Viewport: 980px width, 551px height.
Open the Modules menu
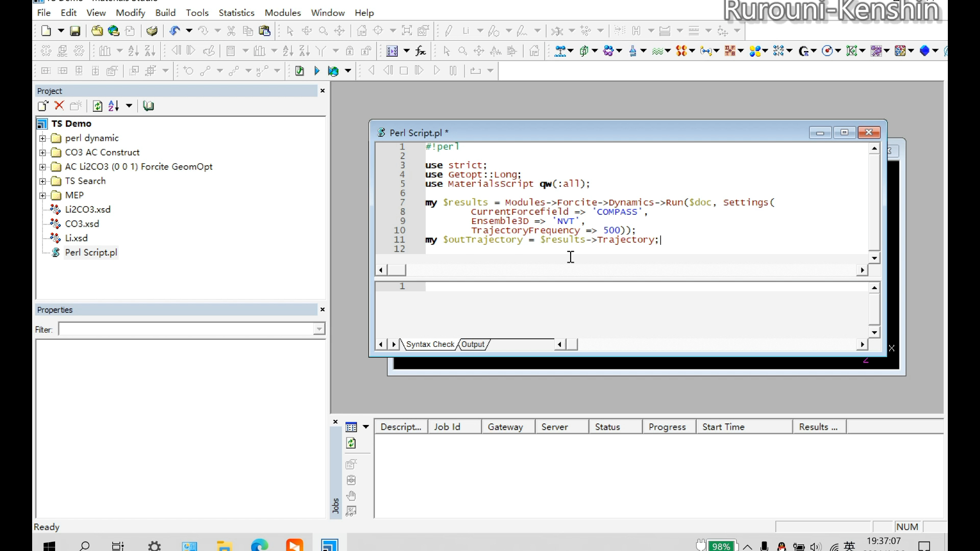(x=282, y=13)
